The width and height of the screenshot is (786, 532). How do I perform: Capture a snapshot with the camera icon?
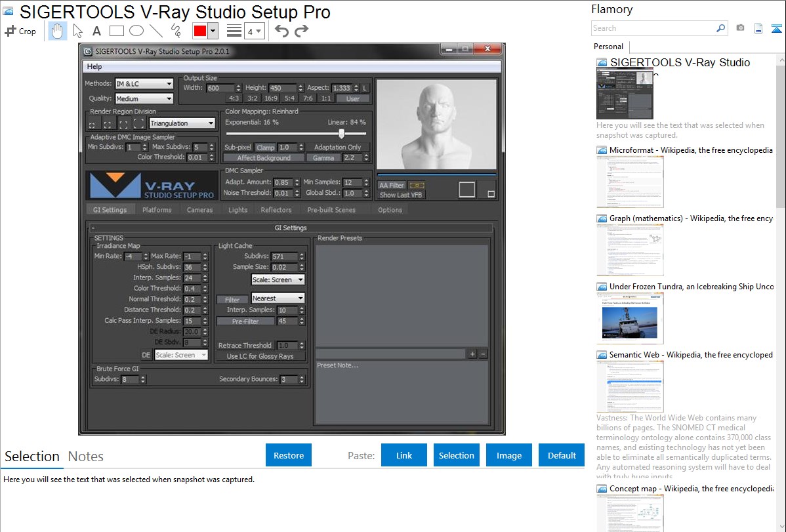click(x=740, y=28)
